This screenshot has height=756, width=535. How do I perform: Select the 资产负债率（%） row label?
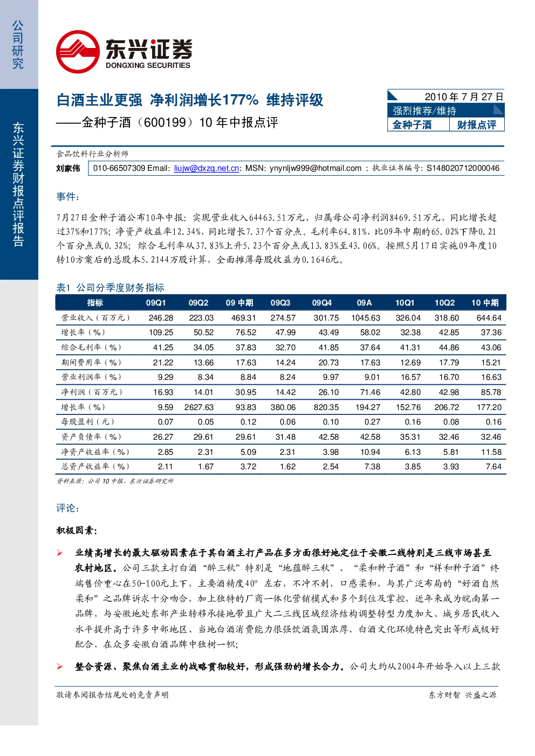[91, 437]
